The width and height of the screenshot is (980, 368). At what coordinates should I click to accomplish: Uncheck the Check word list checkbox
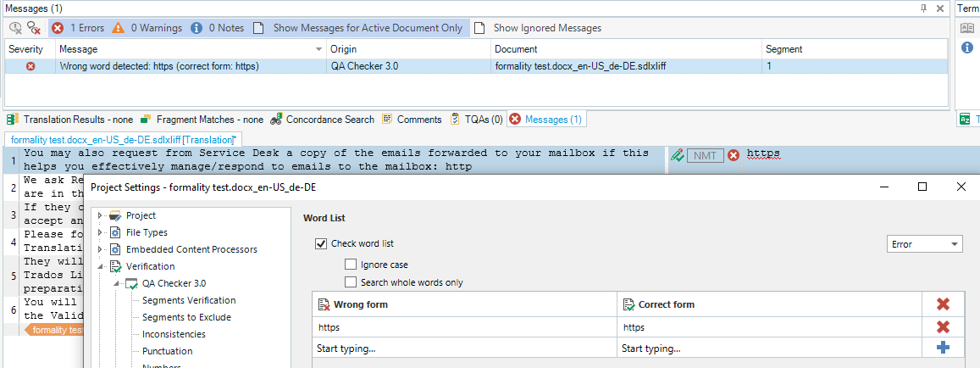pyautogui.click(x=321, y=243)
